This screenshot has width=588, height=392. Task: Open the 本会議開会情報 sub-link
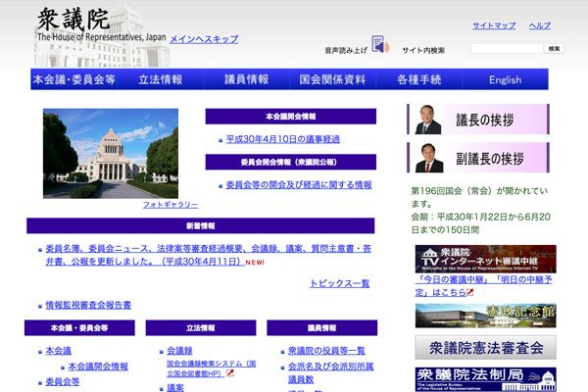98,367
